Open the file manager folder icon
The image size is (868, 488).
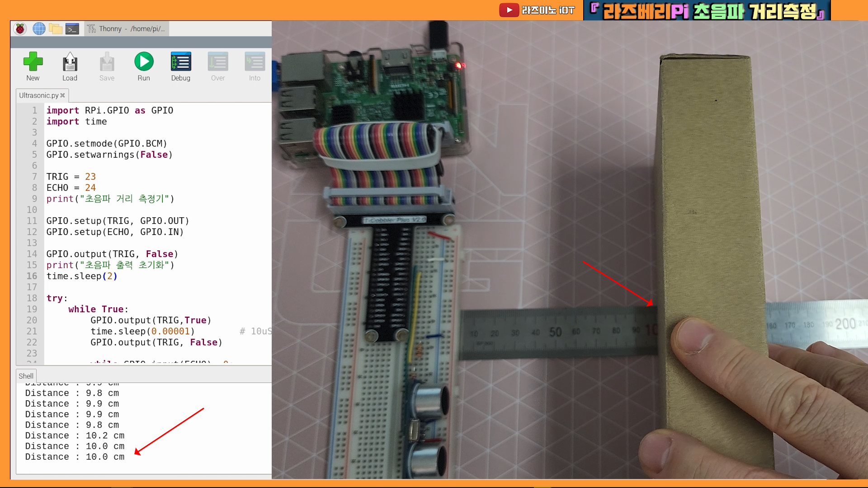click(55, 29)
